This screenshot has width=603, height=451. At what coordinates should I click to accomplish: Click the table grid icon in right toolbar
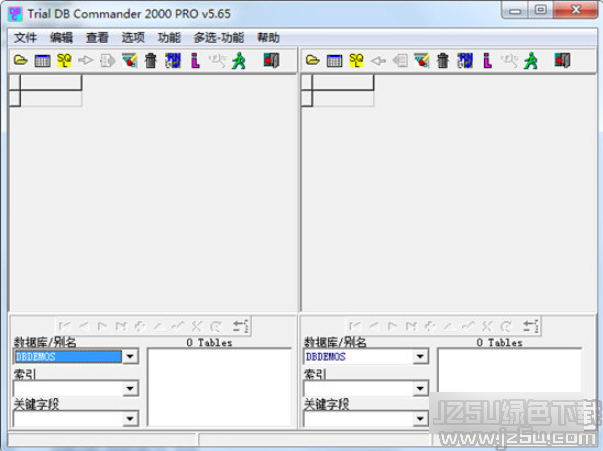click(334, 61)
